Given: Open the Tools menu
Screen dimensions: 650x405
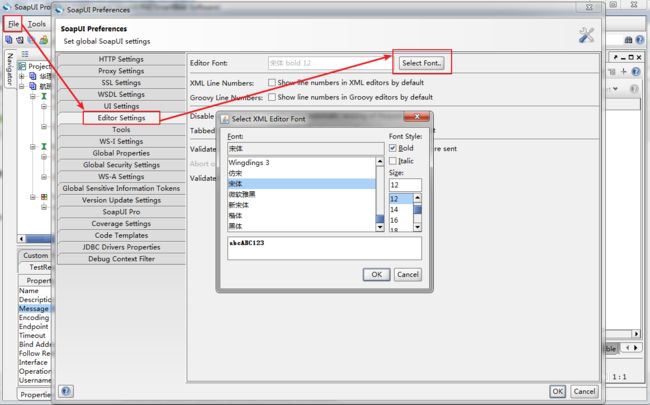Looking at the screenshot, I should click(x=36, y=24).
